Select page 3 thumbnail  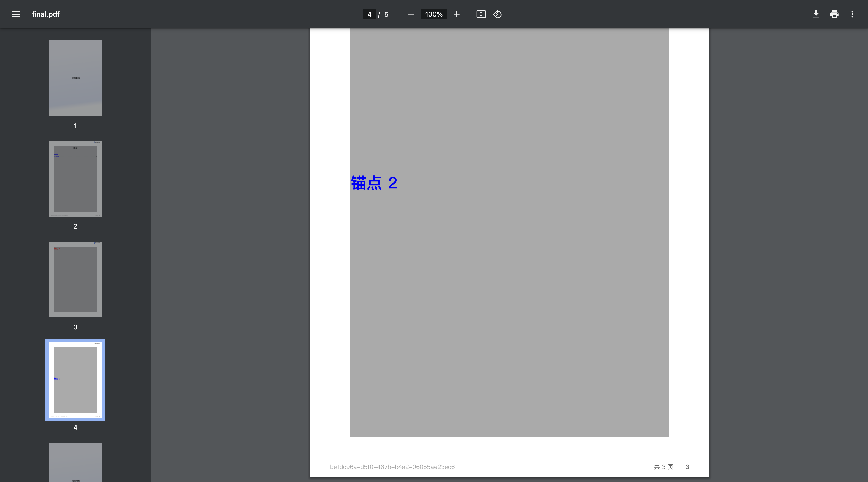75,279
